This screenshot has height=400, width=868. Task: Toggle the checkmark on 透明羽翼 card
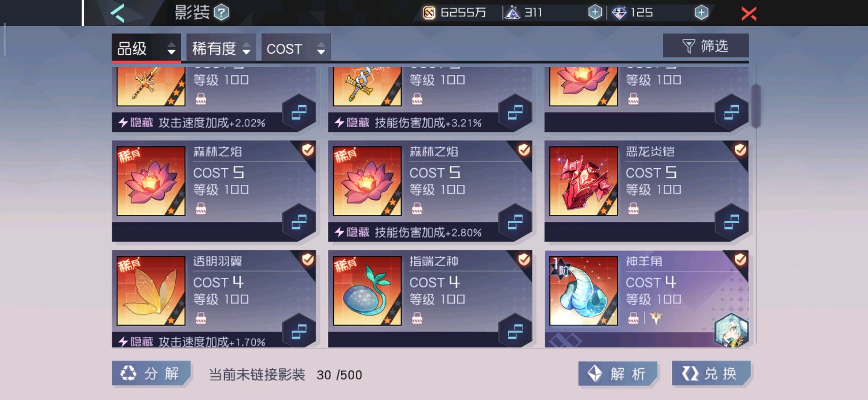pyautogui.click(x=308, y=260)
